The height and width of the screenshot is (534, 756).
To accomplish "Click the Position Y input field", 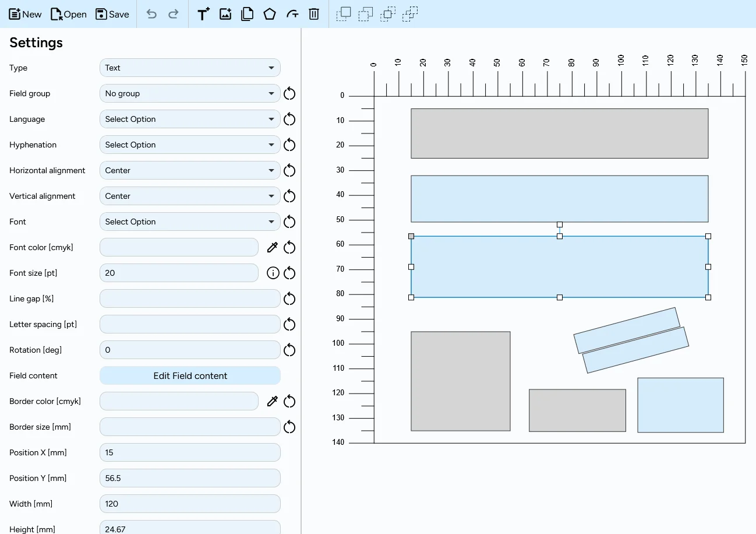I will [x=190, y=478].
